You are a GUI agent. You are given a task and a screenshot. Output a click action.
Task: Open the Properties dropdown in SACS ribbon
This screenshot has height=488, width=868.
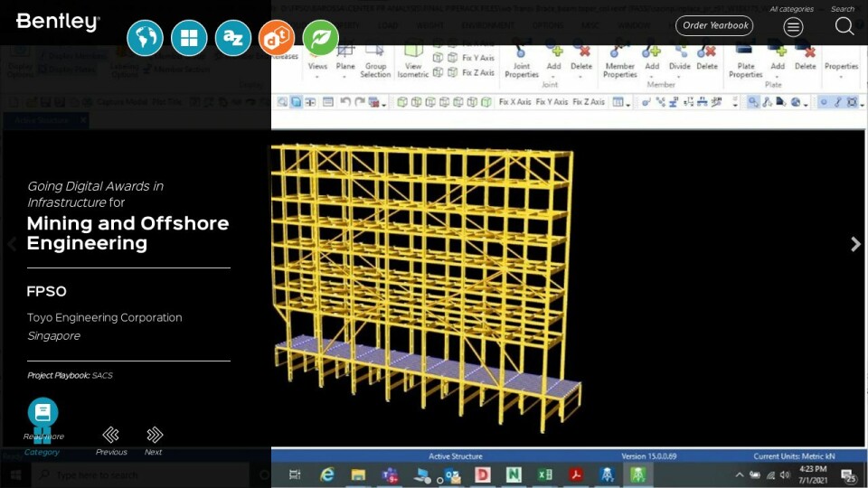(x=842, y=66)
